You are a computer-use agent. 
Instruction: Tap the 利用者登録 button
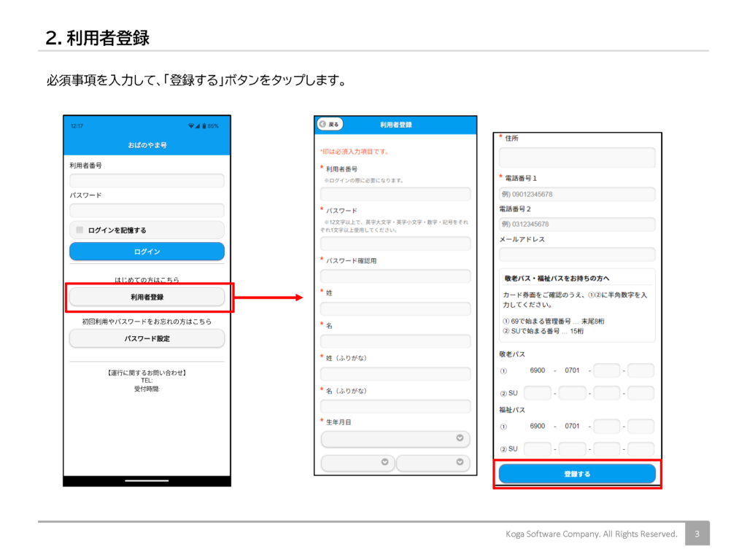(x=147, y=297)
